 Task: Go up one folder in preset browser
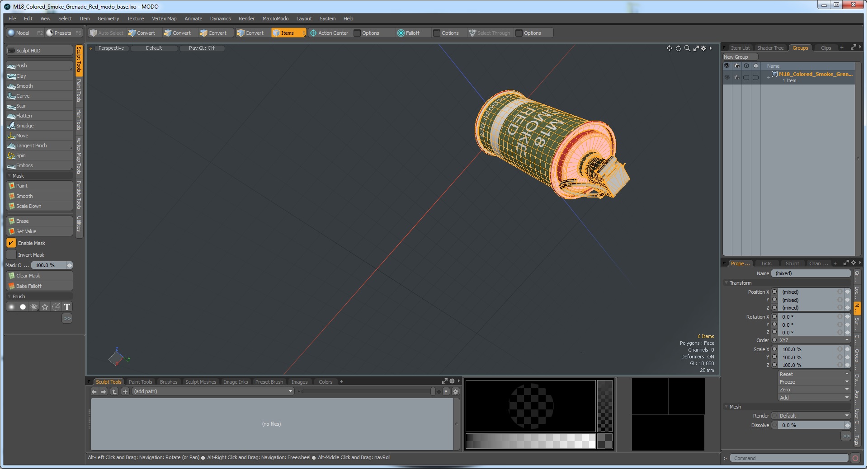(x=114, y=392)
